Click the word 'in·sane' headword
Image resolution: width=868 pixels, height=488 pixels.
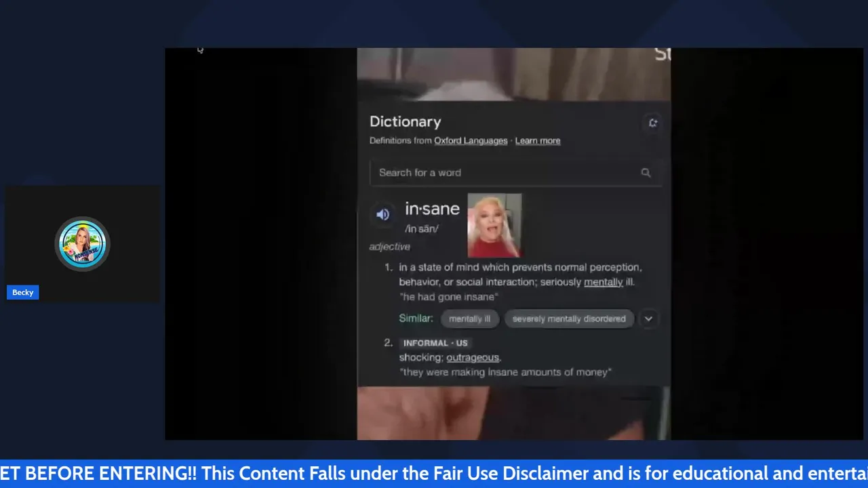click(432, 209)
